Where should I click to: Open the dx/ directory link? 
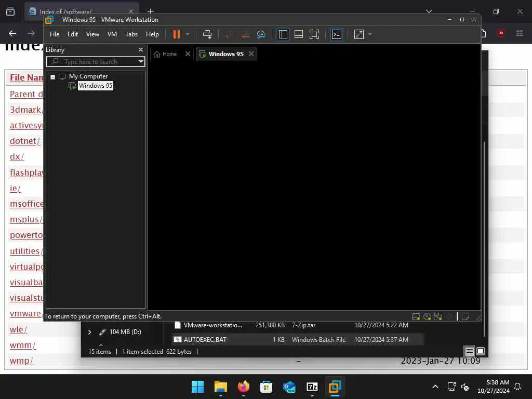pos(17,156)
